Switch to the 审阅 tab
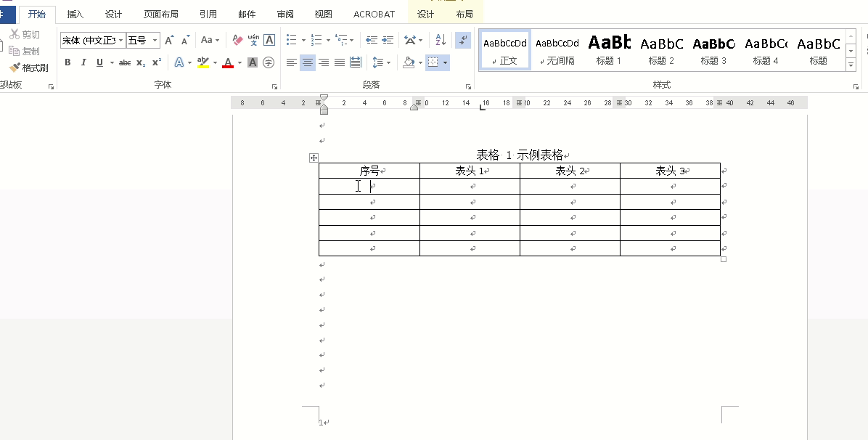The width and height of the screenshot is (868, 440). tap(286, 15)
